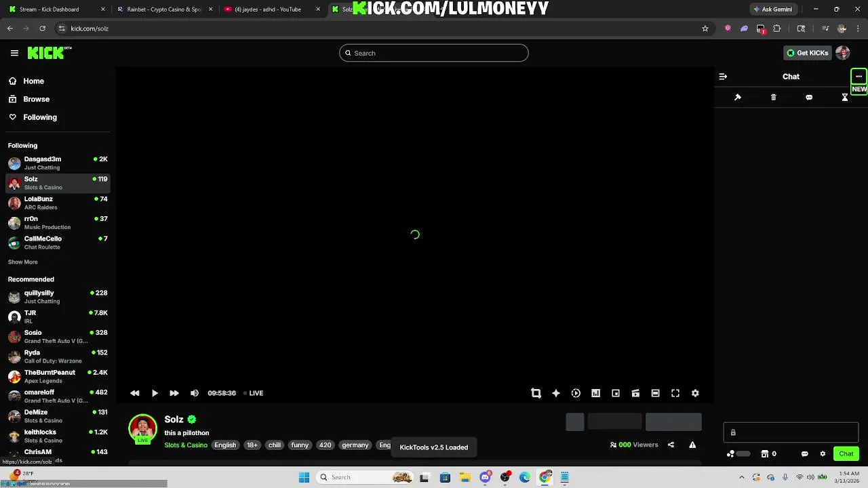The image size is (868, 488).
Task: Share the Solz stream
Action: 671,445
